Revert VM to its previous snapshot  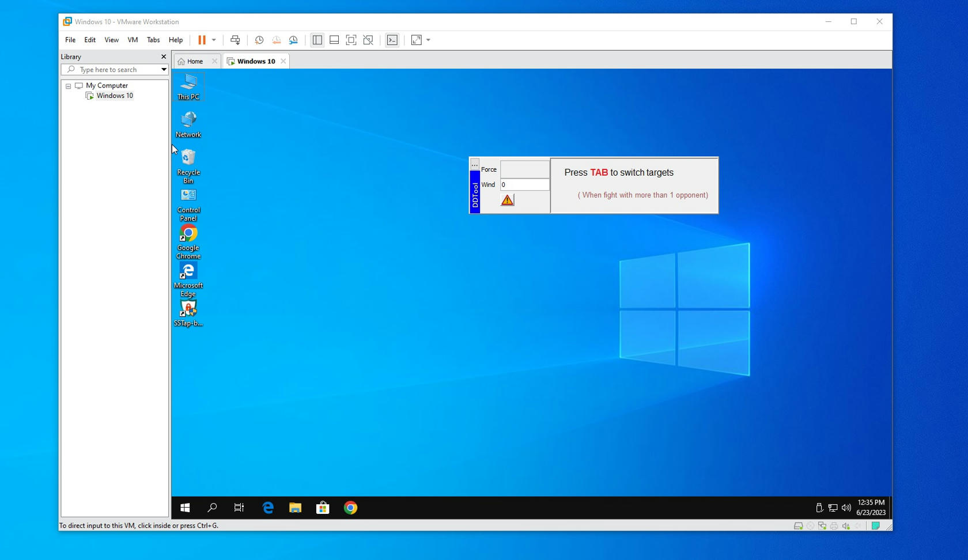coord(277,40)
